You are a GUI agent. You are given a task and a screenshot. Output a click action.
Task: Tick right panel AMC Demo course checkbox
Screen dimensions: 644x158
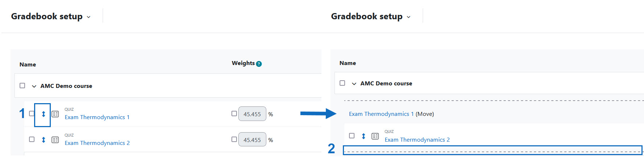342,83
